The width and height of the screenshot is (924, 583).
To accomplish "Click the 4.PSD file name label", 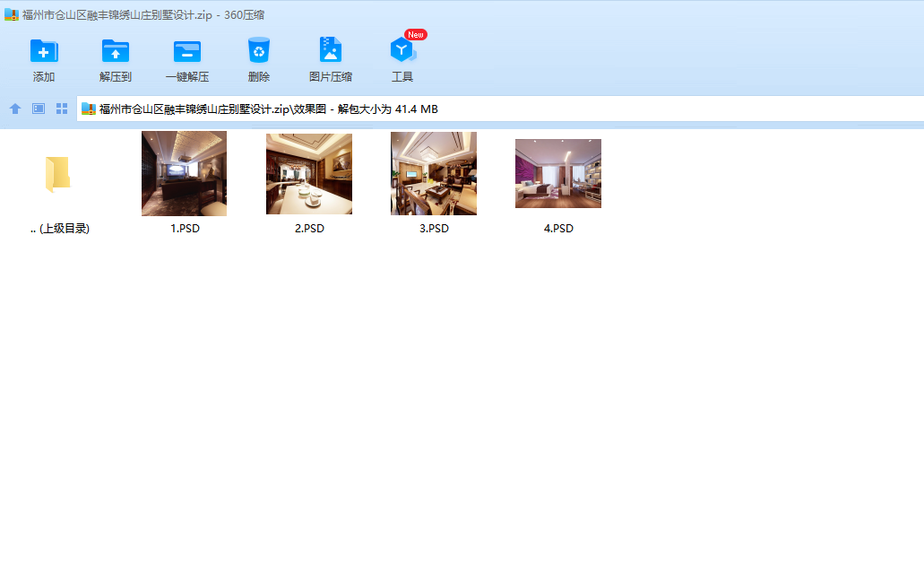I will pyautogui.click(x=558, y=228).
